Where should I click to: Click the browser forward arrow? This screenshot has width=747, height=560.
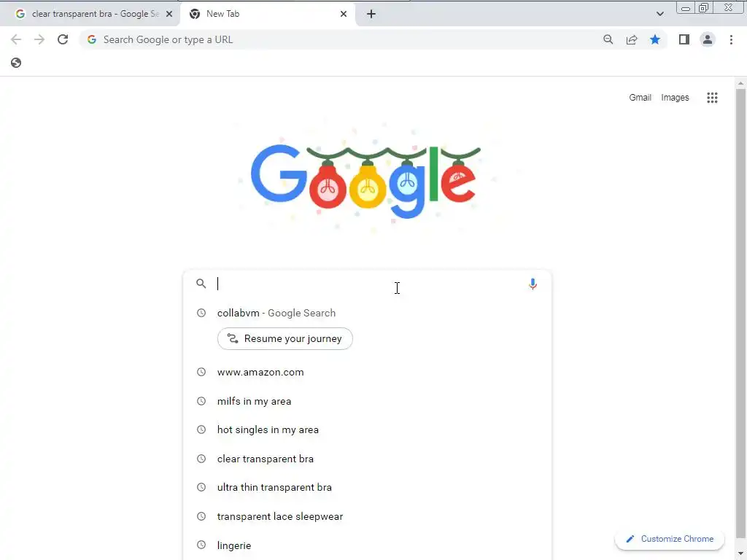click(39, 39)
